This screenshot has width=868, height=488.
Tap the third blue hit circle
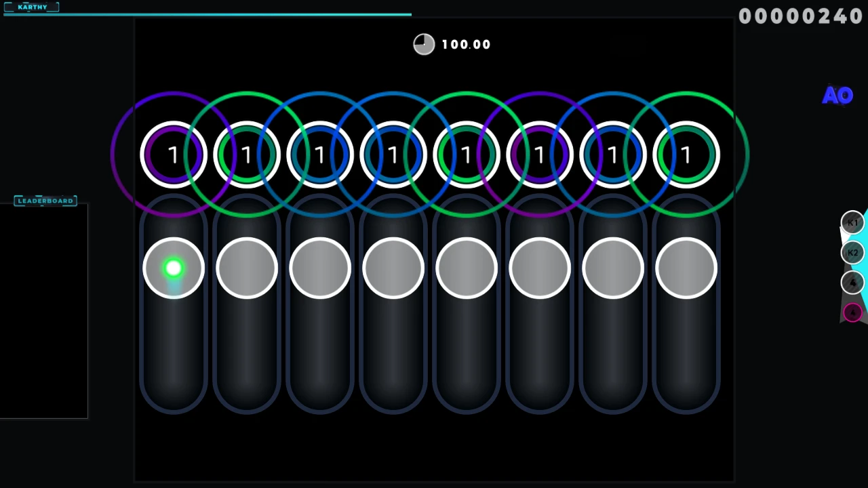319,155
